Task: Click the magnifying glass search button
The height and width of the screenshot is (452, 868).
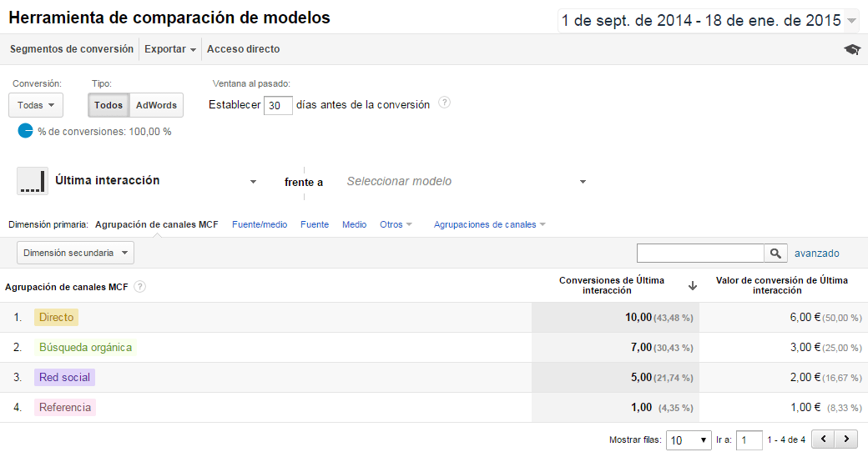Action: click(775, 254)
